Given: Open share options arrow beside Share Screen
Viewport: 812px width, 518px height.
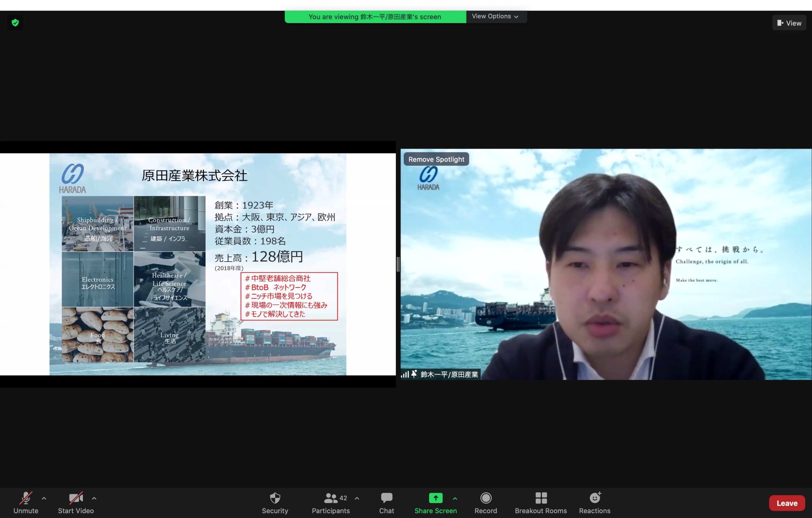Looking at the screenshot, I should pos(455,498).
